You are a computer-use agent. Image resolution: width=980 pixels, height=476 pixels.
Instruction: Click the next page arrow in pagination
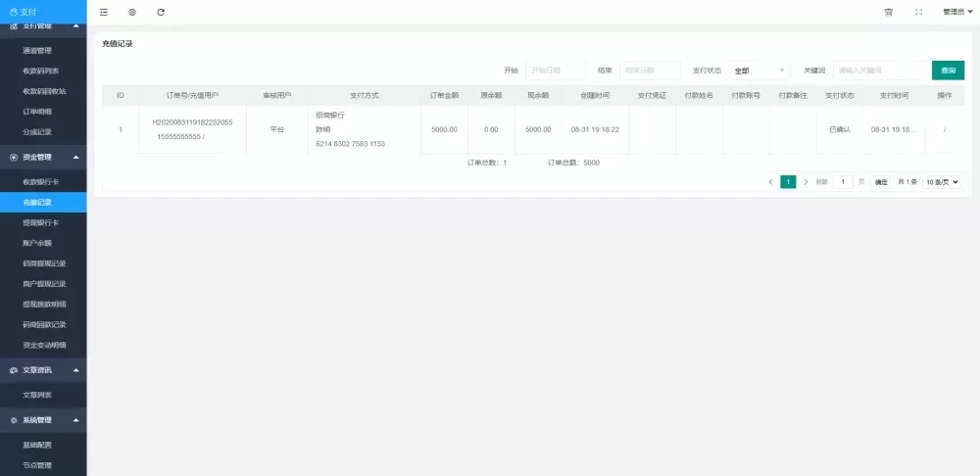pyautogui.click(x=806, y=182)
